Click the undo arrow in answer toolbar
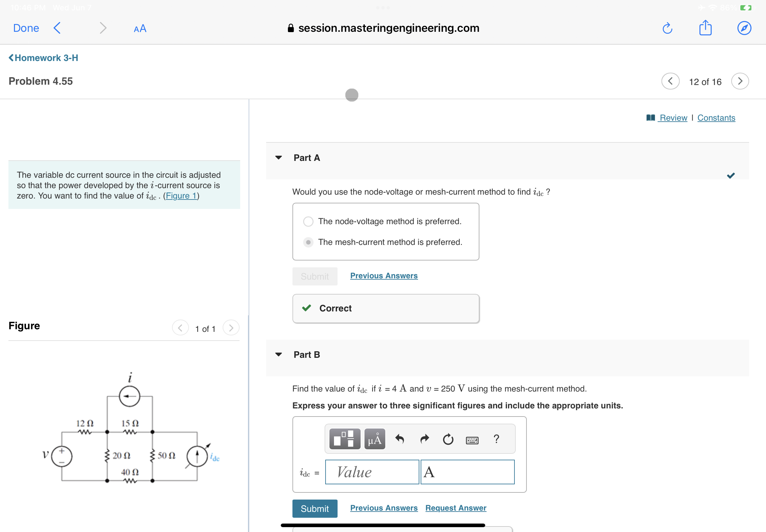The height and width of the screenshot is (532, 766). point(400,439)
